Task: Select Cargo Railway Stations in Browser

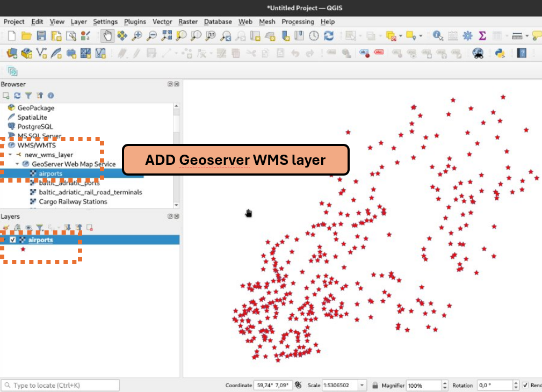Action: pos(73,201)
